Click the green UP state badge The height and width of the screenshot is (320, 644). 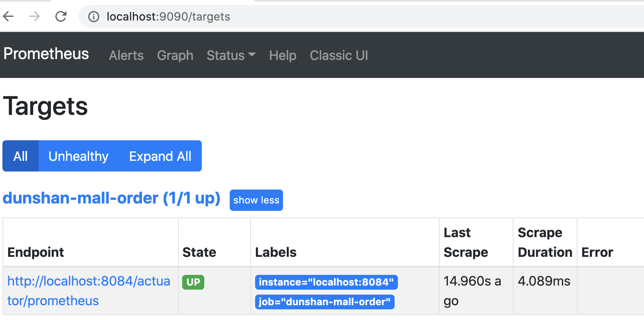(193, 282)
